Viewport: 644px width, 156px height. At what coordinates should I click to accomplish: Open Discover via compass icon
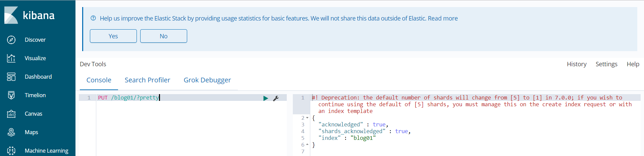click(x=11, y=40)
